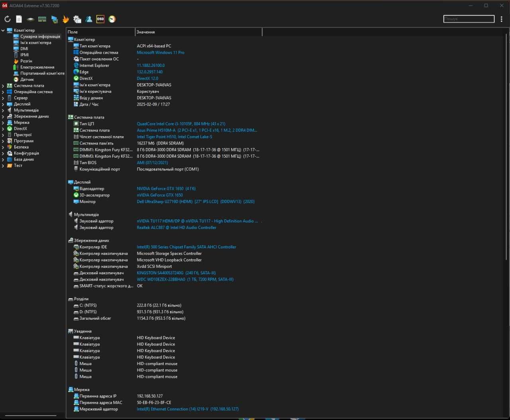510x420 pixels.
Task: Open the WDC WD10EZEX drive link
Action: pos(185,279)
